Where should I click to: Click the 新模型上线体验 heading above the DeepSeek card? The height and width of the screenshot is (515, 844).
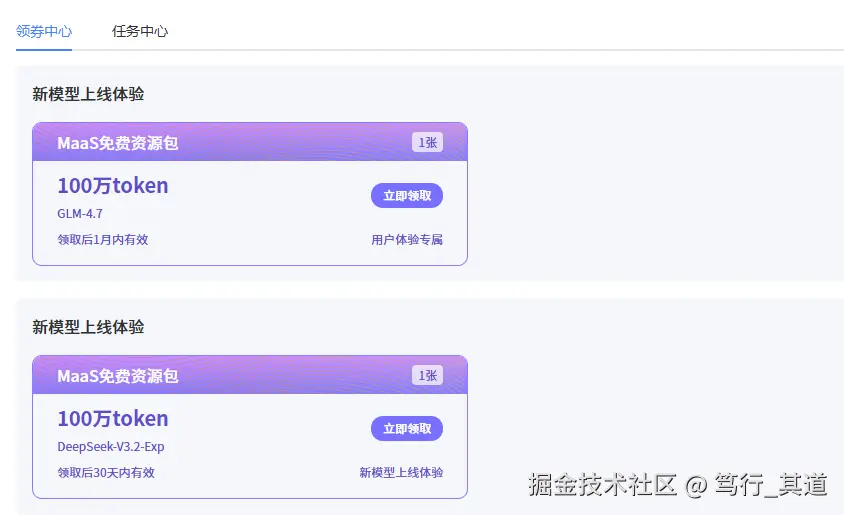click(88, 327)
